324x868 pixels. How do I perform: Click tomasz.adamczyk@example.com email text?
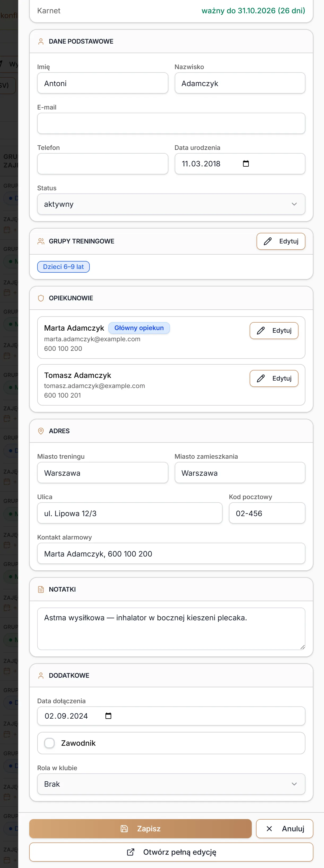coord(95,386)
